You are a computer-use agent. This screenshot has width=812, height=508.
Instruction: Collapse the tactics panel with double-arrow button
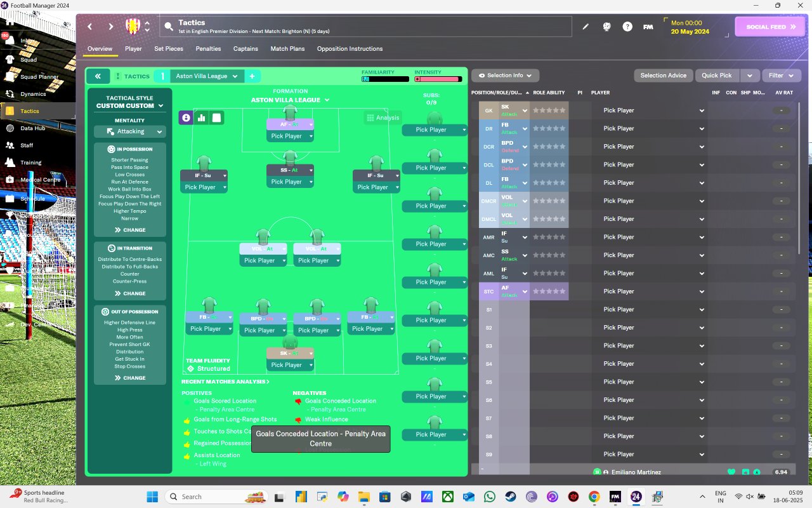coord(98,76)
